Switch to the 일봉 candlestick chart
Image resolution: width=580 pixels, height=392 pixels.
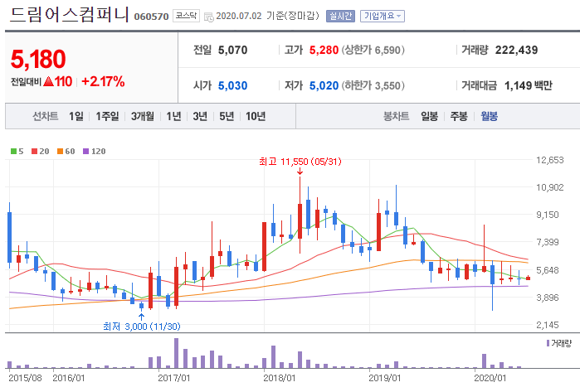coord(430,116)
